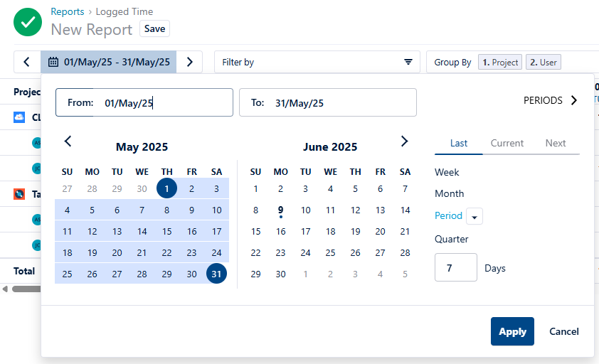Open the 01/May/25 - 31/May/25 date picker
Image resolution: width=599 pixels, height=364 pixels.
tap(116, 62)
